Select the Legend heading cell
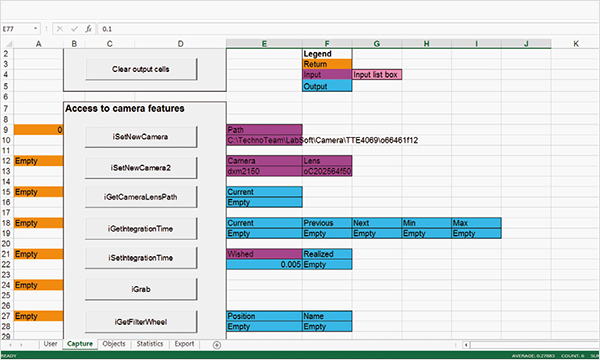600x360 pixels. 327,54
